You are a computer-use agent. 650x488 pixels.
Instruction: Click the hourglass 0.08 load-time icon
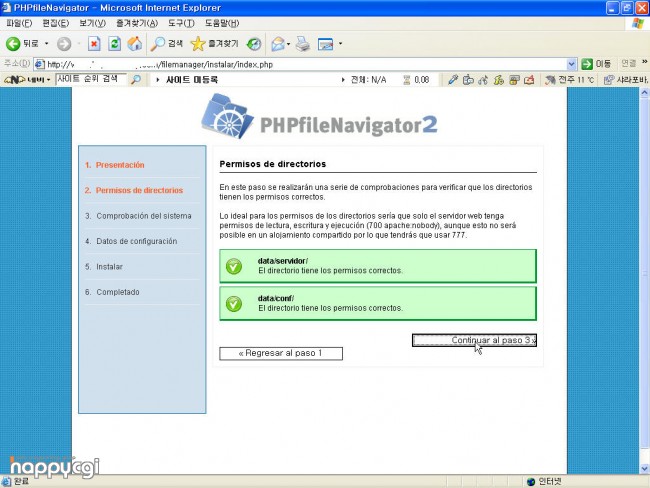click(x=407, y=80)
